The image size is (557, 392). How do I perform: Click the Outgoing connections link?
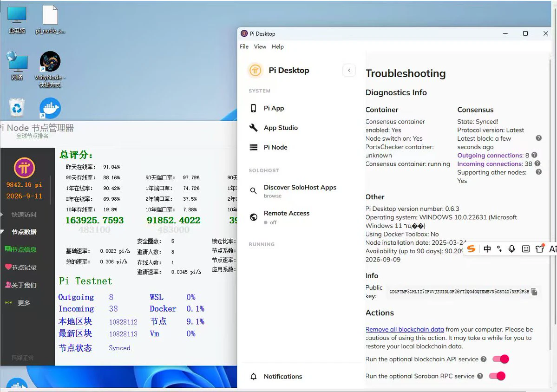490,155
